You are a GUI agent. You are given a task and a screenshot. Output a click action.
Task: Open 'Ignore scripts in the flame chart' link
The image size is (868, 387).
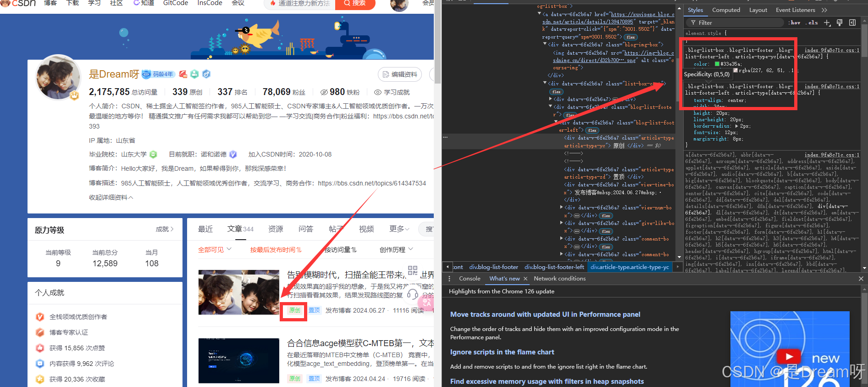[502, 352]
